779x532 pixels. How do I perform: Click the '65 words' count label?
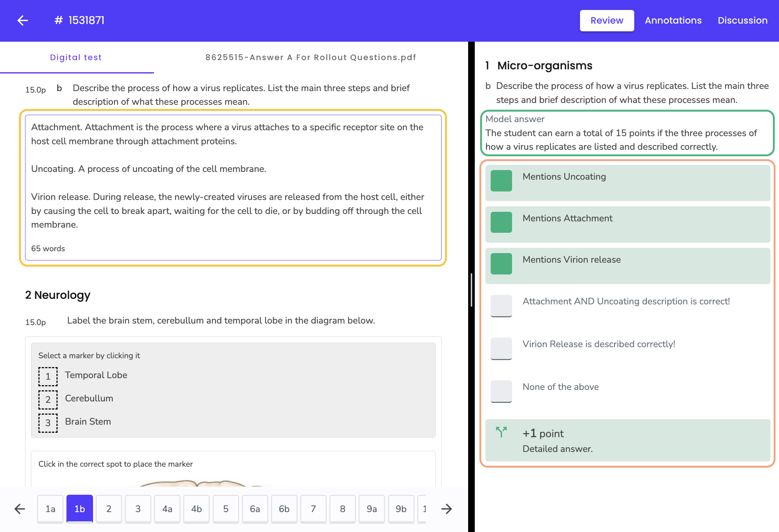pos(48,249)
